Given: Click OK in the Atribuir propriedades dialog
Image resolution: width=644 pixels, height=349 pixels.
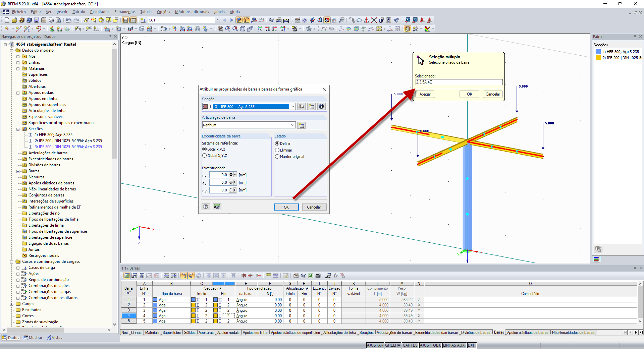Looking at the screenshot, I should tap(286, 207).
